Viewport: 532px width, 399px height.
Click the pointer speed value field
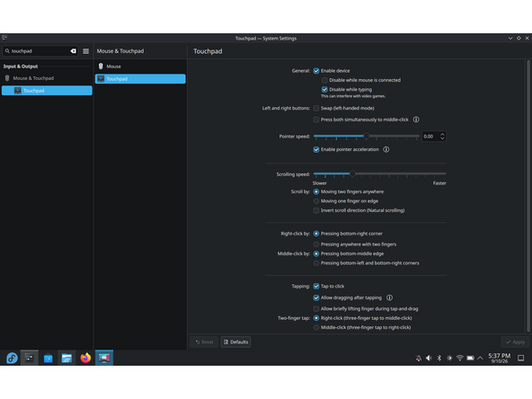click(x=430, y=137)
